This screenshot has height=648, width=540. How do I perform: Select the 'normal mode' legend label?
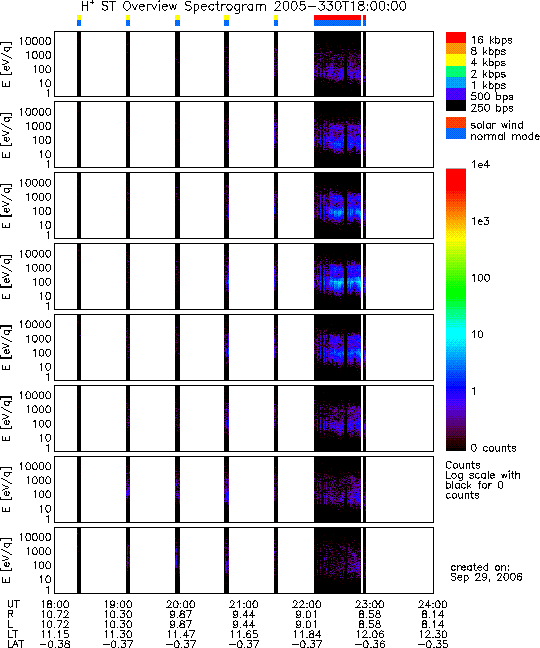tap(504, 136)
